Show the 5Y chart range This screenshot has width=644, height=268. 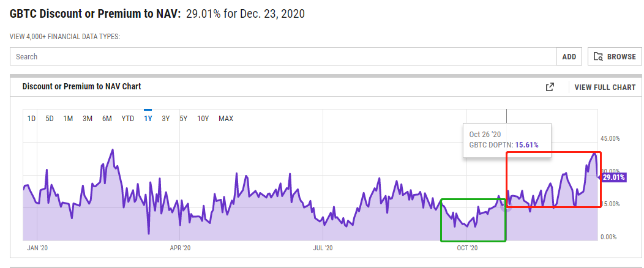(x=184, y=119)
